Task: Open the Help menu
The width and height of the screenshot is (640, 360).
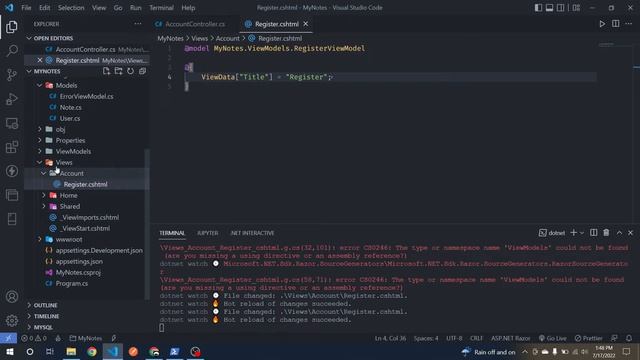Action: pos(188,7)
